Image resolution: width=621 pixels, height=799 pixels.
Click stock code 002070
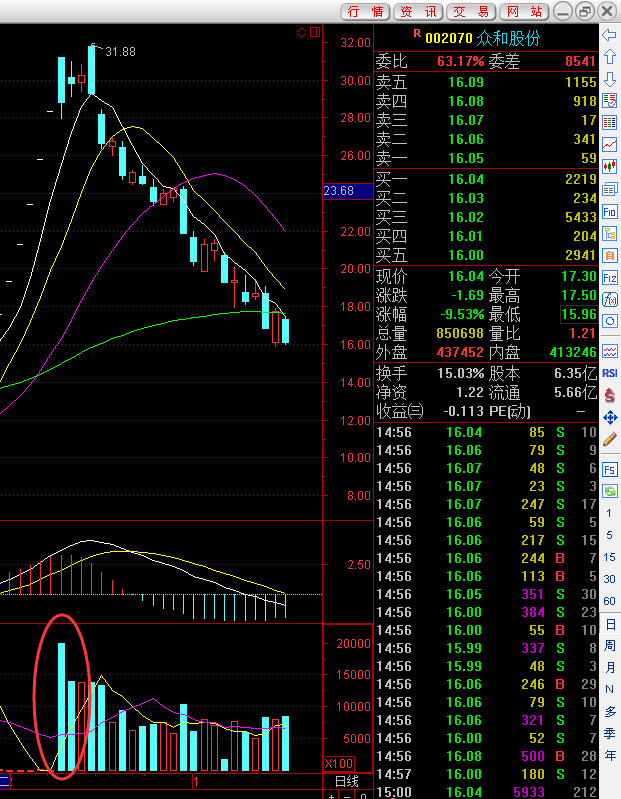pos(449,38)
